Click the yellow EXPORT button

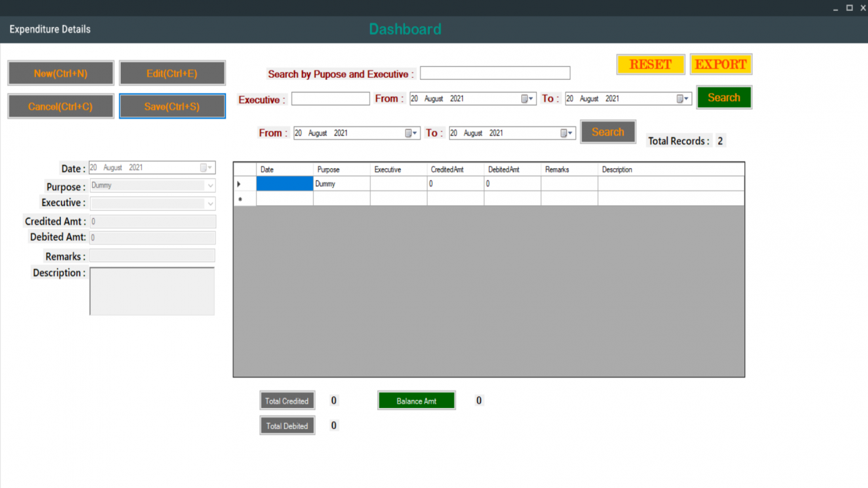click(721, 64)
